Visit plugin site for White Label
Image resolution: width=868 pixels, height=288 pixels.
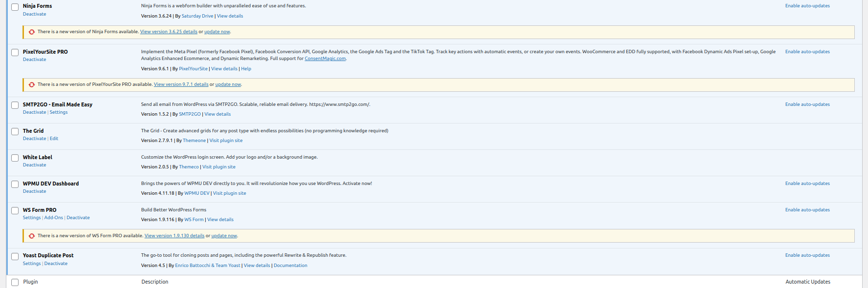(219, 167)
